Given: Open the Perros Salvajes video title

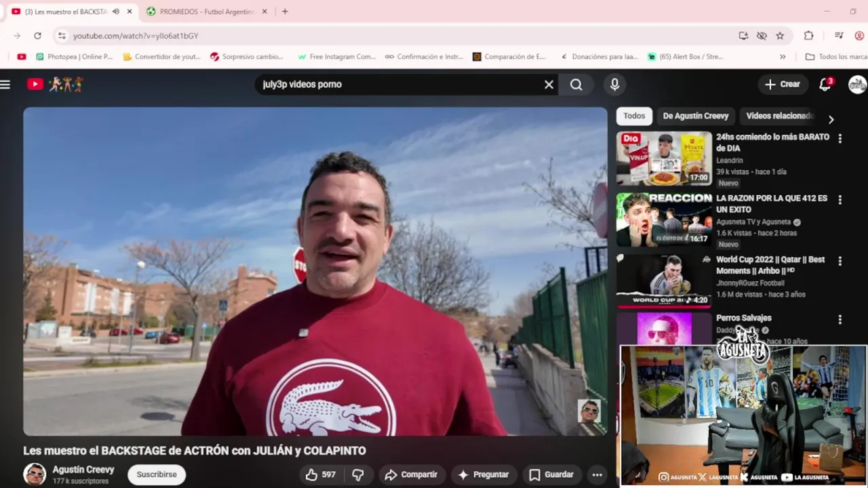Looking at the screenshot, I should (x=744, y=318).
